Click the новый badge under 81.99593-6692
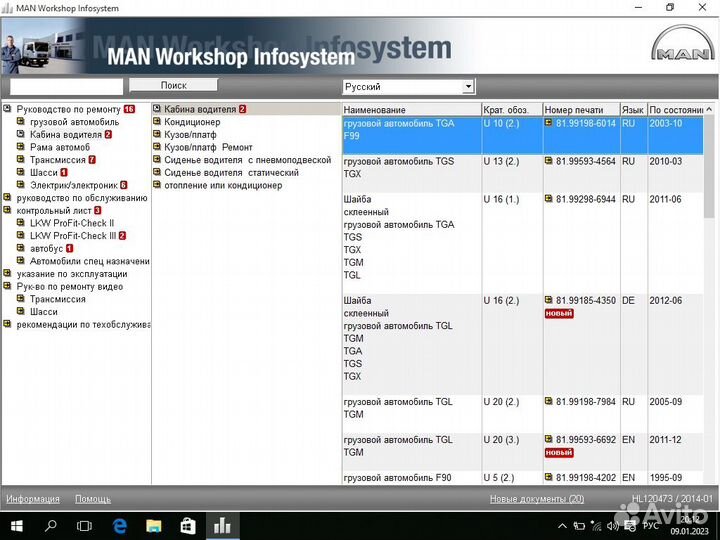 click(x=559, y=453)
